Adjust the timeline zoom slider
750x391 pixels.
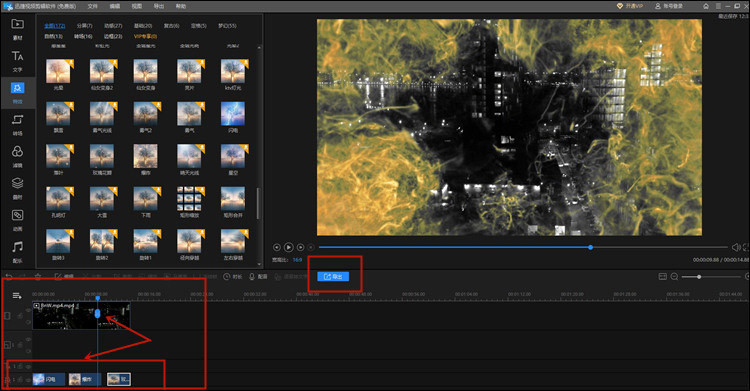click(x=711, y=277)
